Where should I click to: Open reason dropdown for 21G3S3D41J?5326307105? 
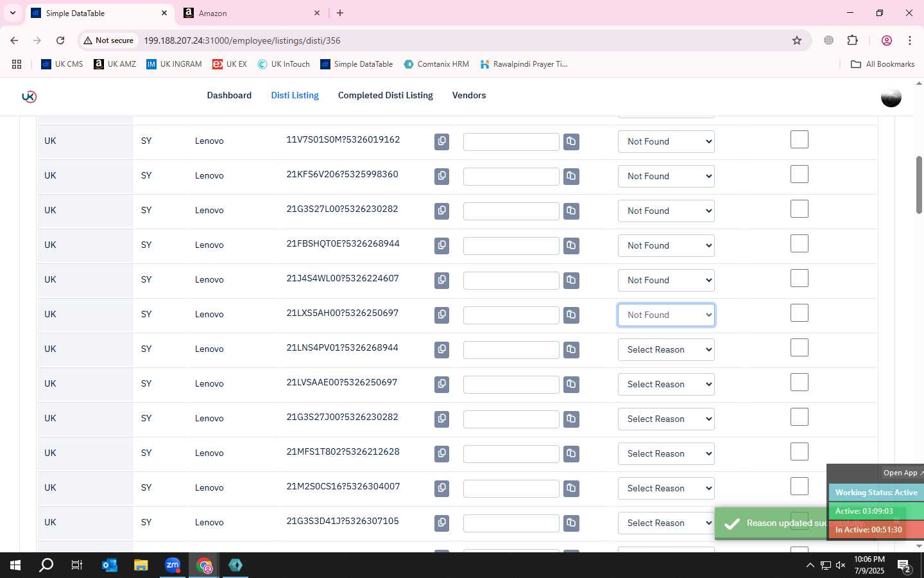pyautogui.click(x=666, y=523)
